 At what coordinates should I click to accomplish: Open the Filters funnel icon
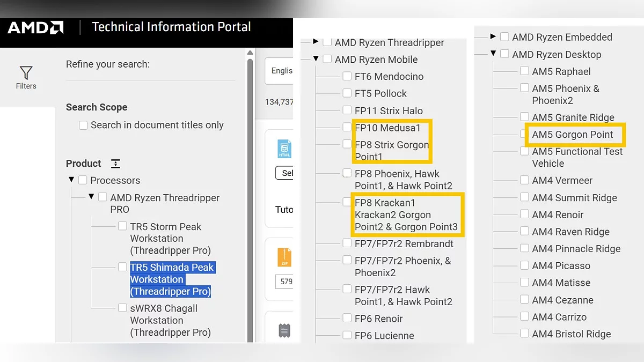coord(26,73)
